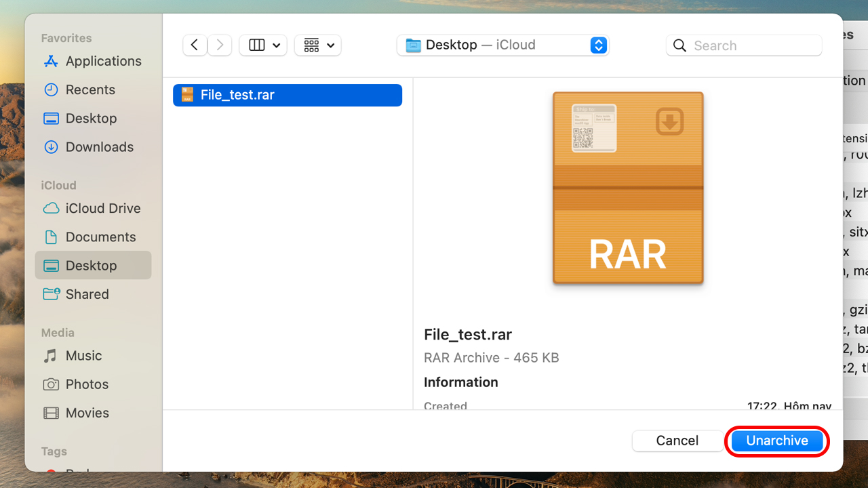Click the Unarchive button

pos(777,441)
